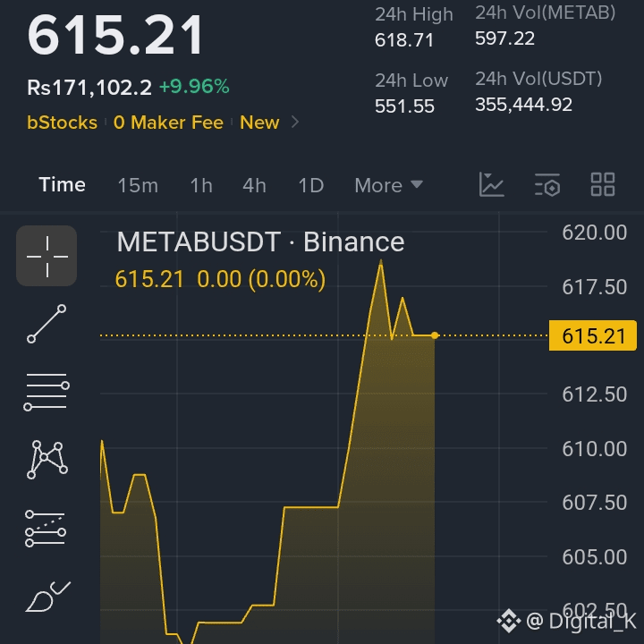Expand the More intervals dropdown
The width and height of the screenshot is (644, 644).
coord(388,185)
